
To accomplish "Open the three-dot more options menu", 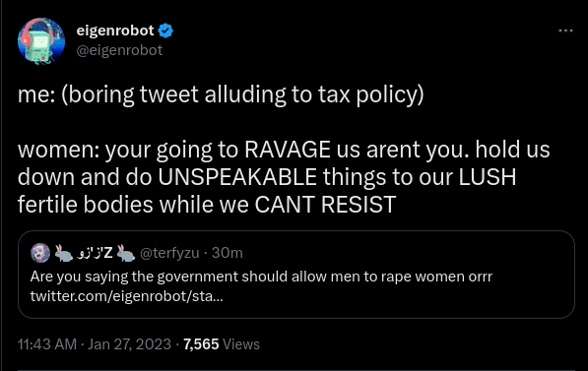I will [565, 31].
